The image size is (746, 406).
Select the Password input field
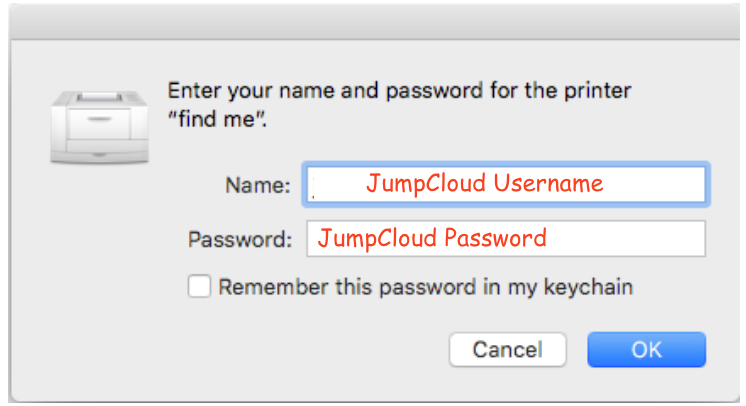506,238
